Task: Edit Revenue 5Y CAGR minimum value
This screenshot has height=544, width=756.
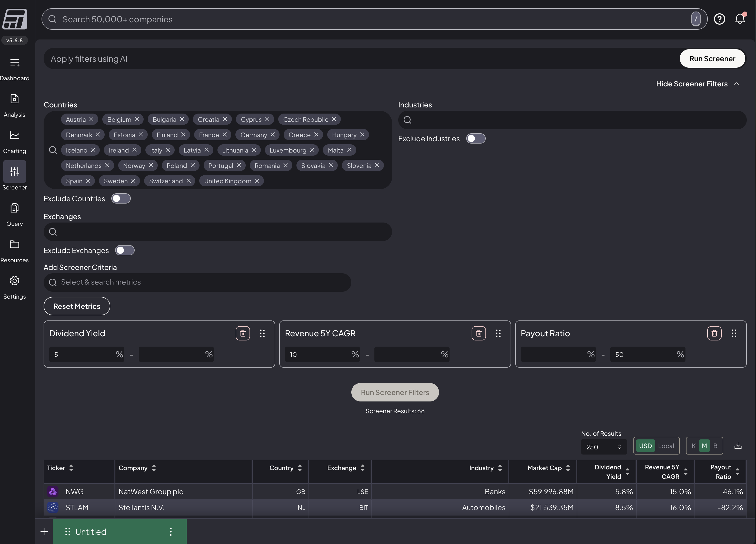Action: 322,354
